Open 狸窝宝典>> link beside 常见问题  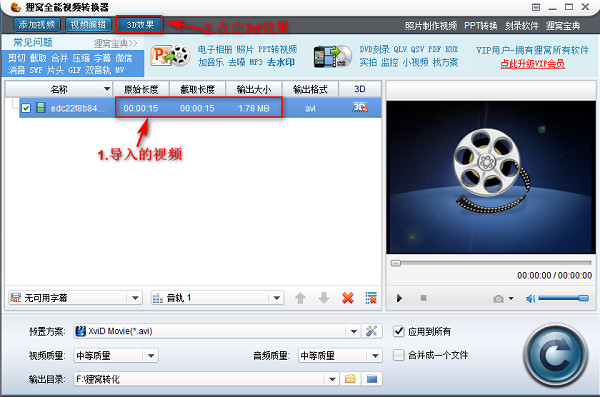tap(115, 43)
